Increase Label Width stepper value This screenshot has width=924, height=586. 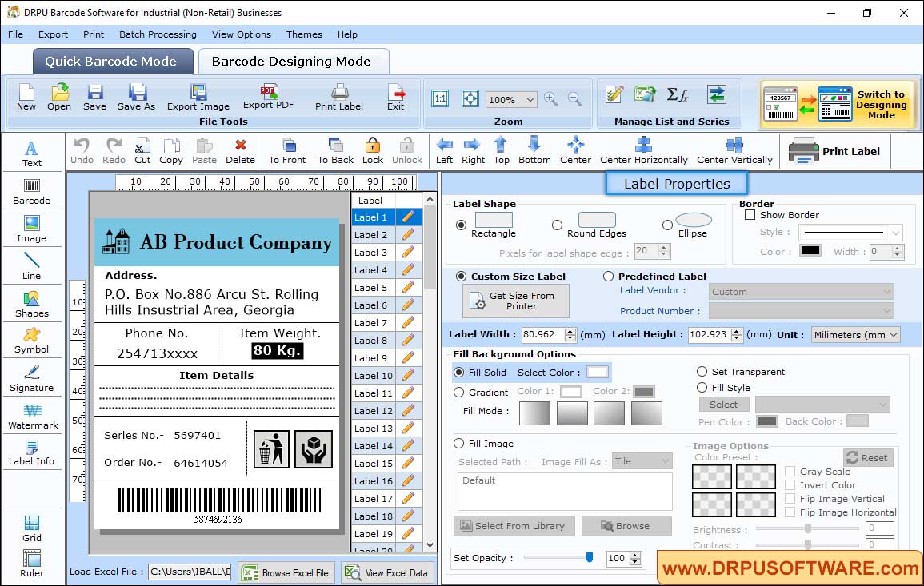pyautogui.click(x=570, y=331)
